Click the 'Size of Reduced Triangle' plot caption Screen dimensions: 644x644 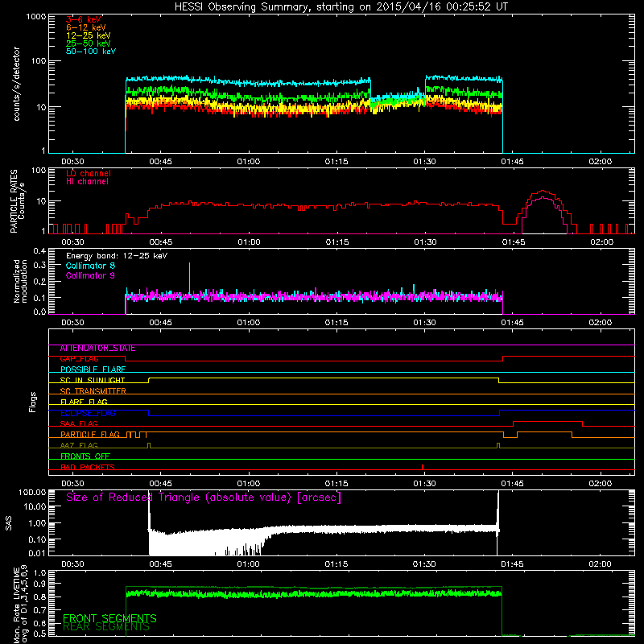point(204,497)
